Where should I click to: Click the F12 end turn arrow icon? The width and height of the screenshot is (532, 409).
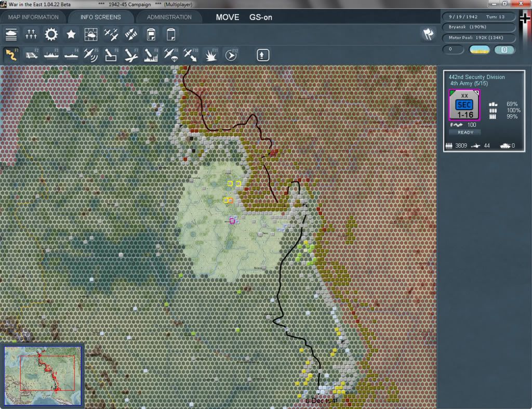(x=231, y=55)
